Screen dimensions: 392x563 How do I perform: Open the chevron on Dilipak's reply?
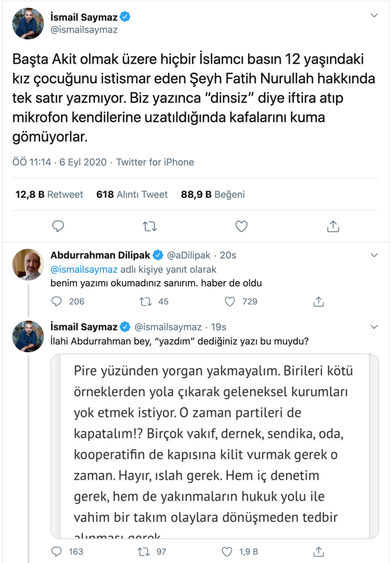point(374,254)
